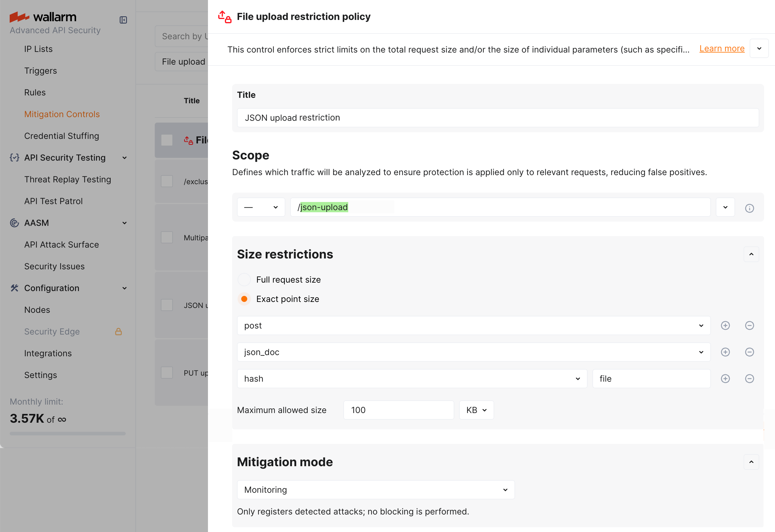Click the Wallarm logo icon
This screenshot has height=532, width=775.
[19, 17]
